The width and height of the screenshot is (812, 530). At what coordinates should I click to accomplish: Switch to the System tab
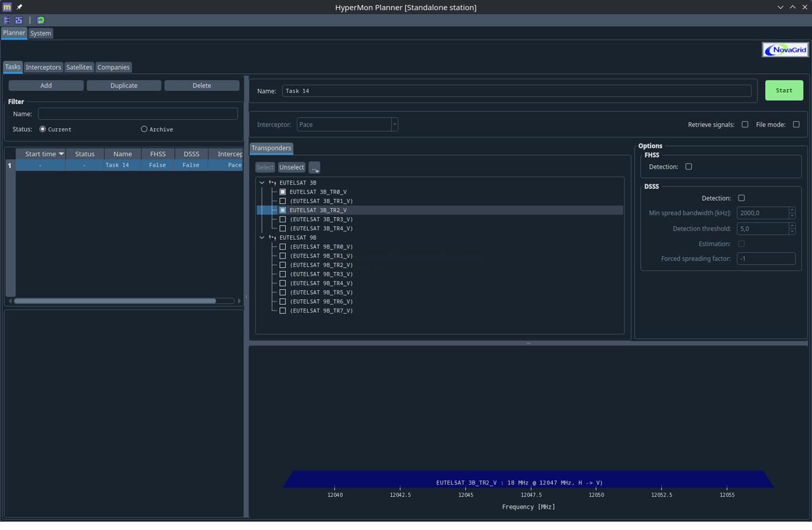(x=41, y=33)
